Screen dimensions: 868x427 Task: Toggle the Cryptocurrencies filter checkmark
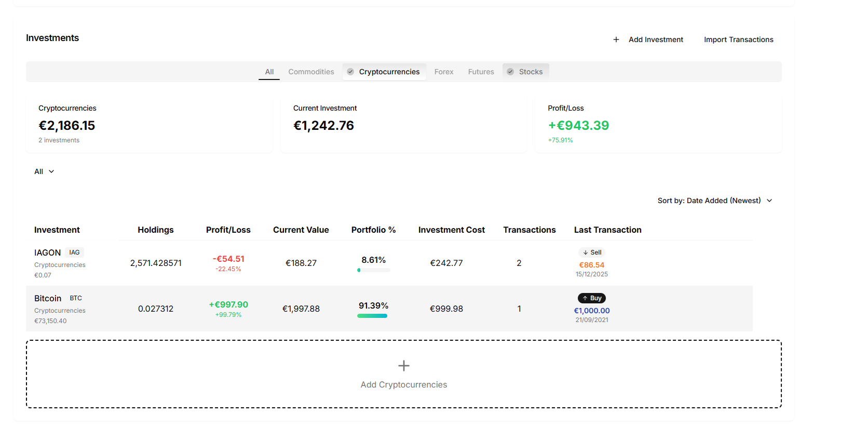[x=350, y=72]
